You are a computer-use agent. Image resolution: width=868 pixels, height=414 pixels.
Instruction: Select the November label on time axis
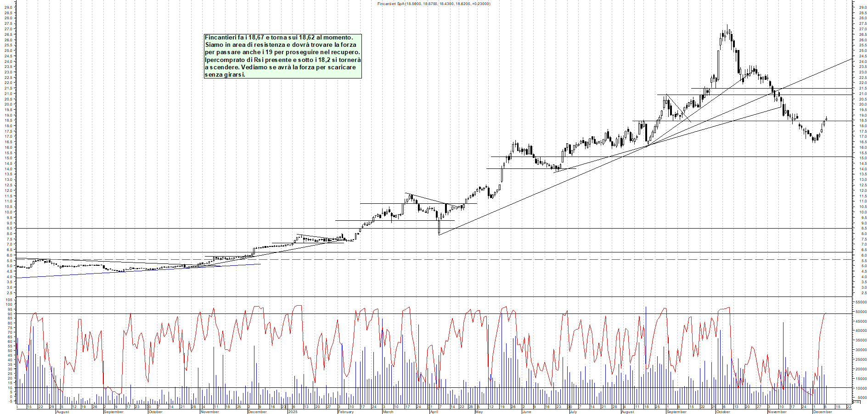[x=777, y=412]
